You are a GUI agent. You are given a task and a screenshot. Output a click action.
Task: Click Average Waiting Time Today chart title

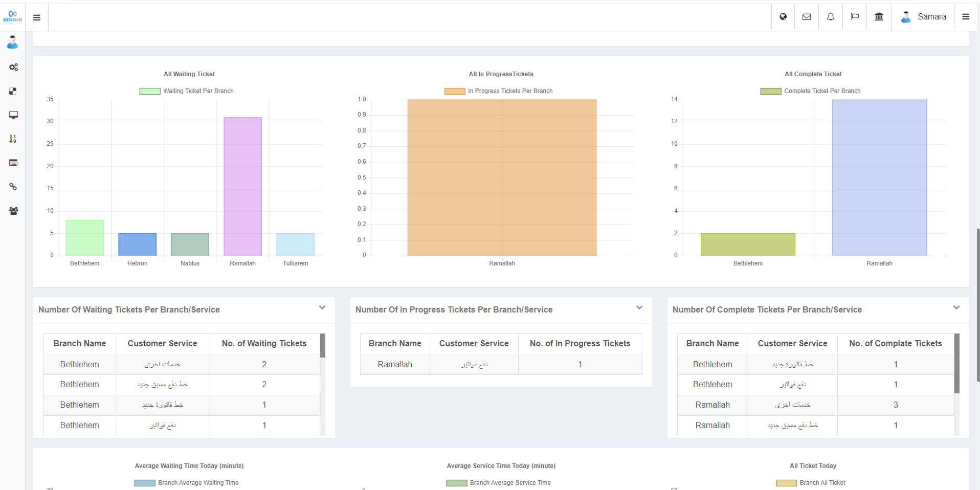(189, 466)
